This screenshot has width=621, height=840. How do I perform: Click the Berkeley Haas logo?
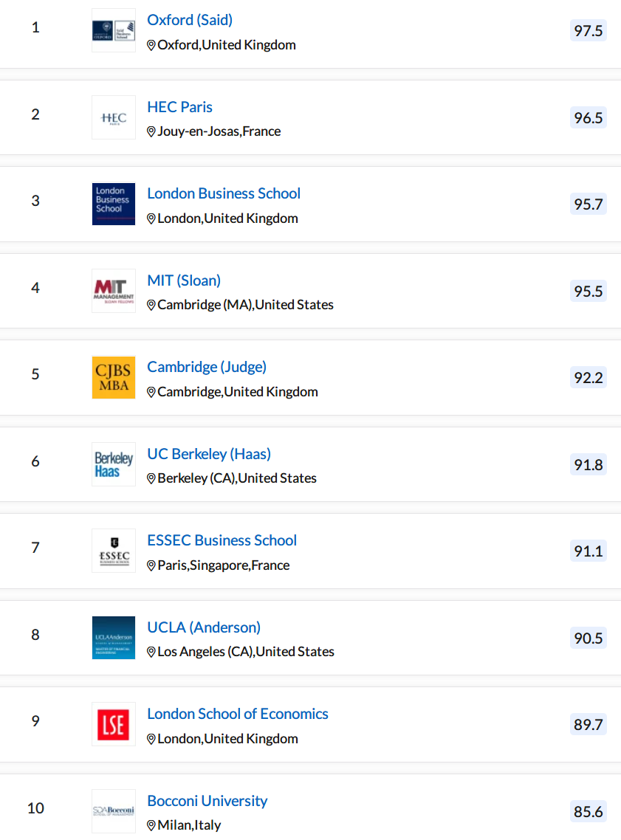coord(114,464)
